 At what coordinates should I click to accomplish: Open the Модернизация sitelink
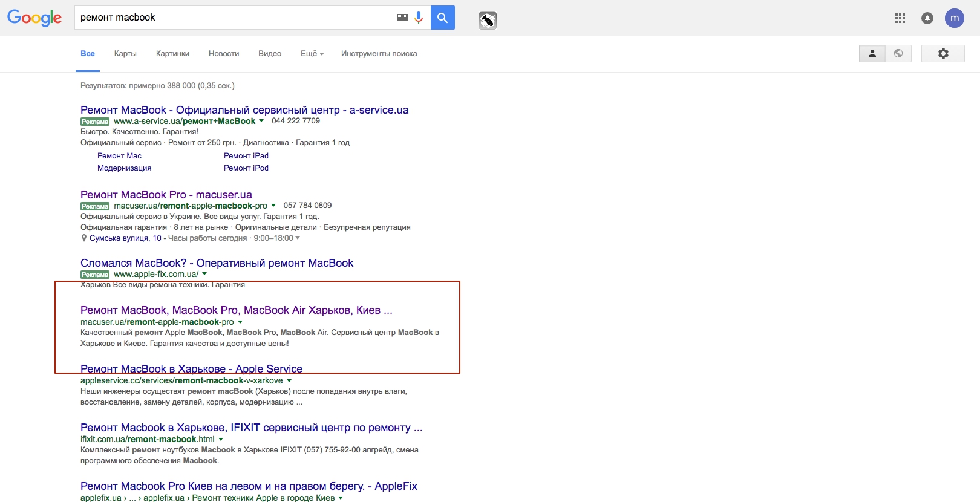point(124,168)
